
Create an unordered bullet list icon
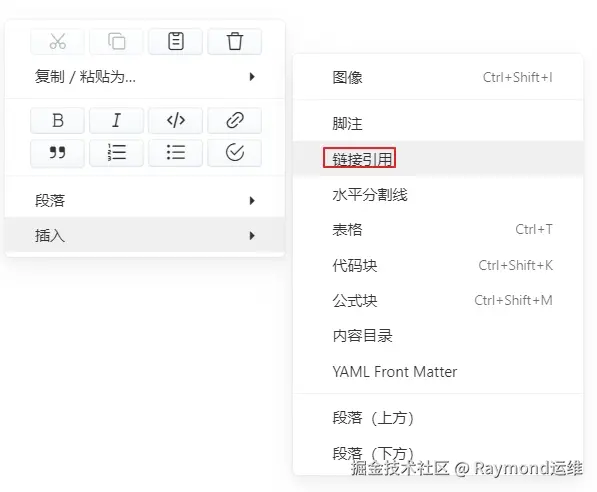176,153
